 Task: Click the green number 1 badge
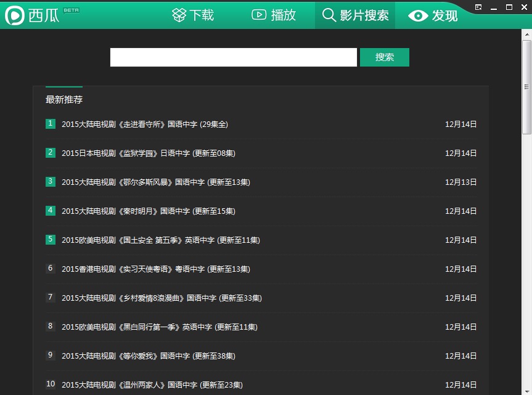(x=50, y=124)
